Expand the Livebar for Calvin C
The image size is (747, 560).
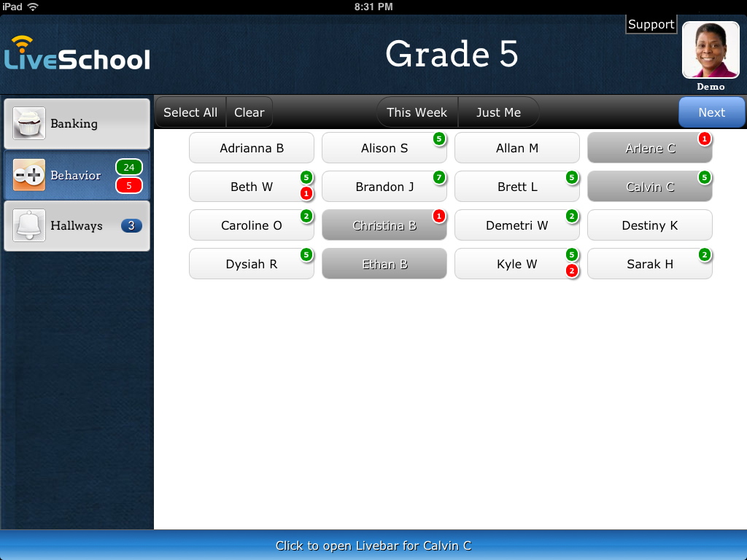(373, 545)
